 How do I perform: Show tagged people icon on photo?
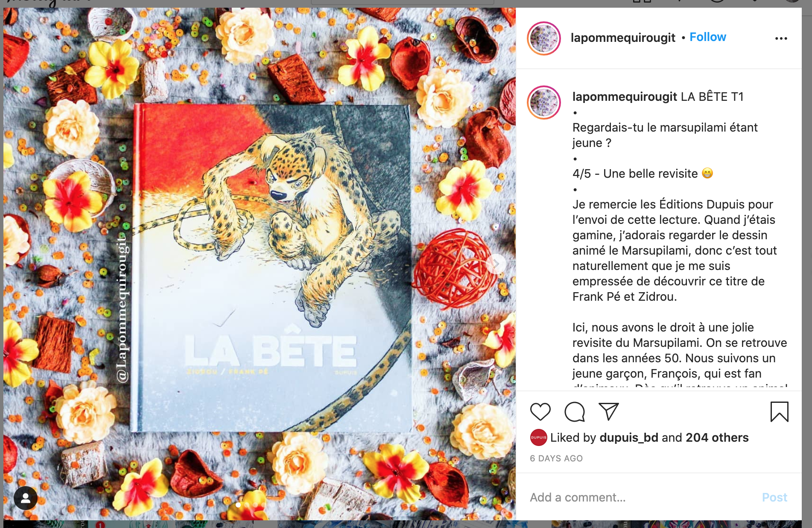coord(26,498)
